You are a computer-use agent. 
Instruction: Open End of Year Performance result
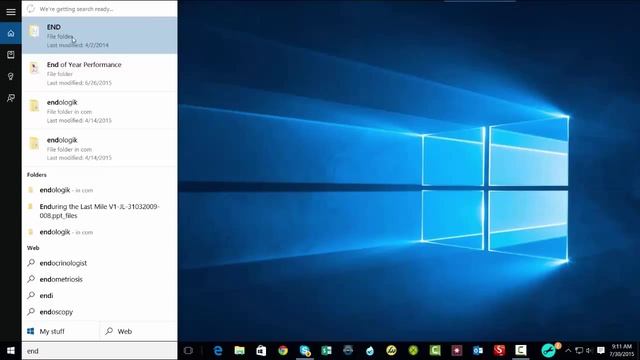click(x=100, y=73)
